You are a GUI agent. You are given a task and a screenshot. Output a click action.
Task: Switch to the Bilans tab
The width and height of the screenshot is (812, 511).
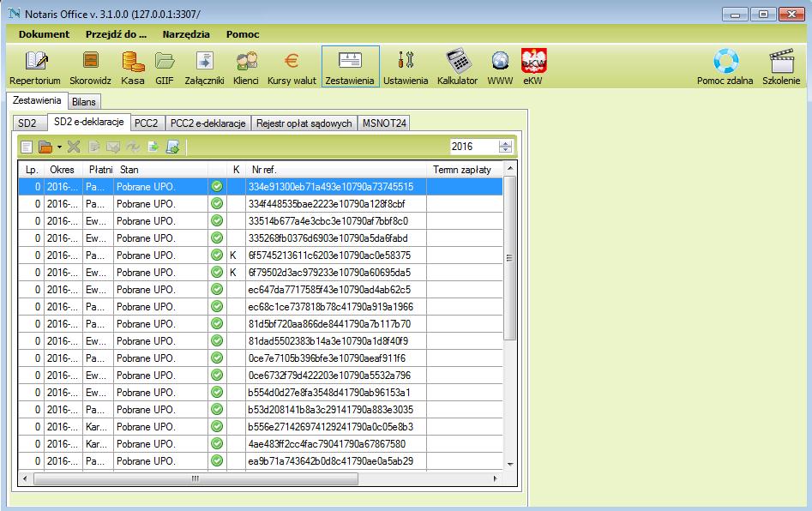coord(83,102)
